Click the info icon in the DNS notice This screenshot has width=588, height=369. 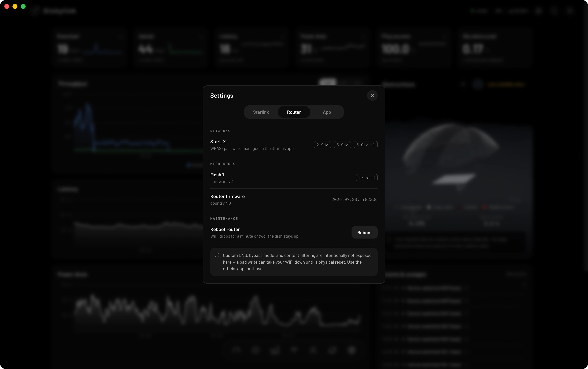pos(217,255)
